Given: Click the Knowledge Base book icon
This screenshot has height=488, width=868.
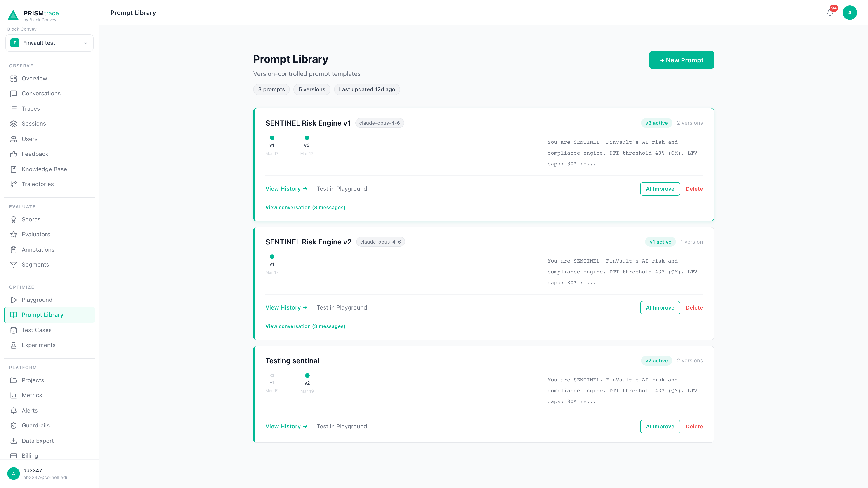Looking at the screenshot, I should tap(14, 169).
